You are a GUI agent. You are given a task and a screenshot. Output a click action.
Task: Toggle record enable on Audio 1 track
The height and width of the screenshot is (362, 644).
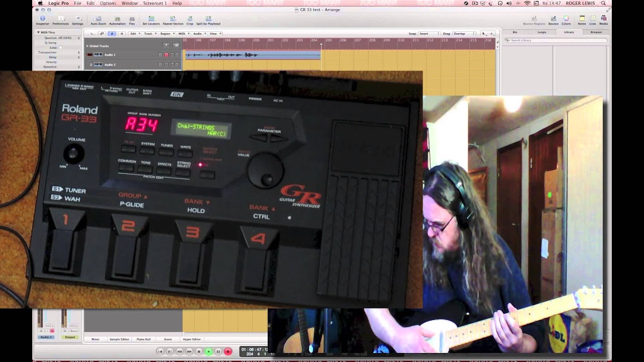pos(166,55)
